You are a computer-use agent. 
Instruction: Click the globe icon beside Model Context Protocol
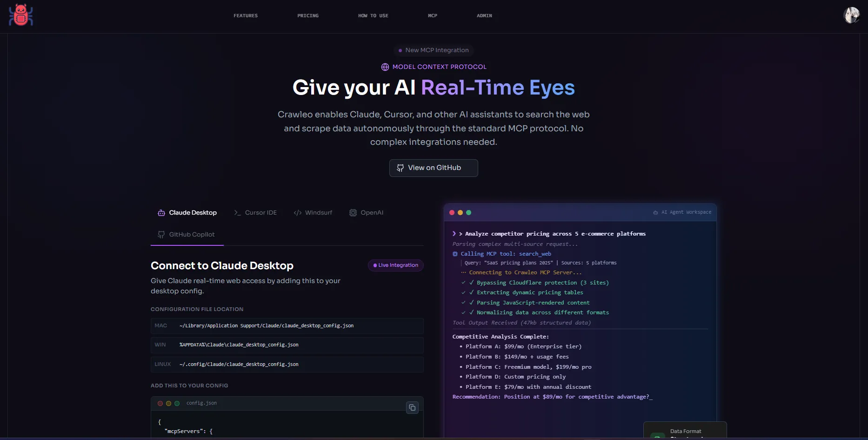point(385,67)
